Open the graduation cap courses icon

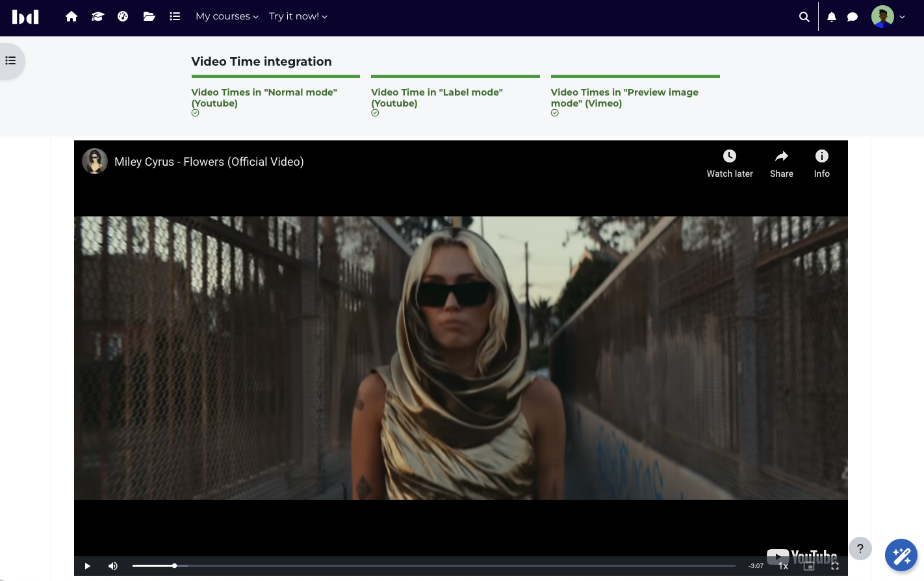pos(97,16)
